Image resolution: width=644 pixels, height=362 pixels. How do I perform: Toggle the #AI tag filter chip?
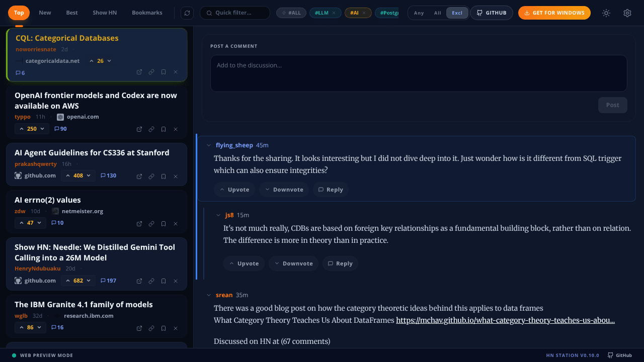(x=354, y=13)
